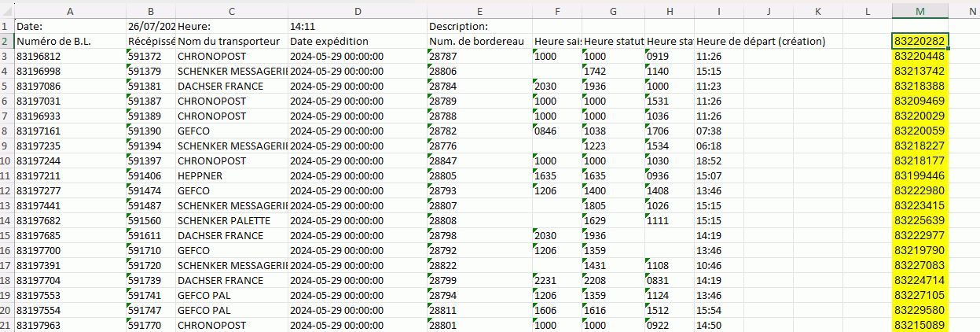The height and width of the screenshot is (332, 980).
Task: Select column A header
Action: click(70, 10)
